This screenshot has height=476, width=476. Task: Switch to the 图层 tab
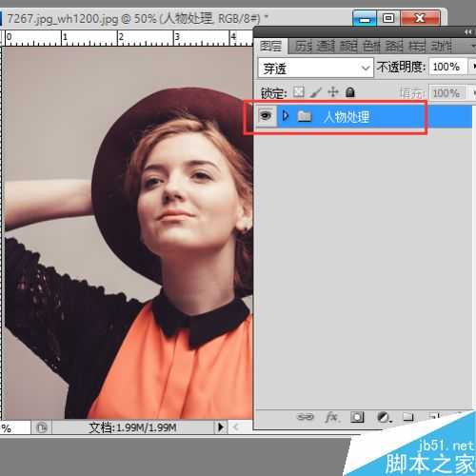pyautogui.click(x=270, y=47)
